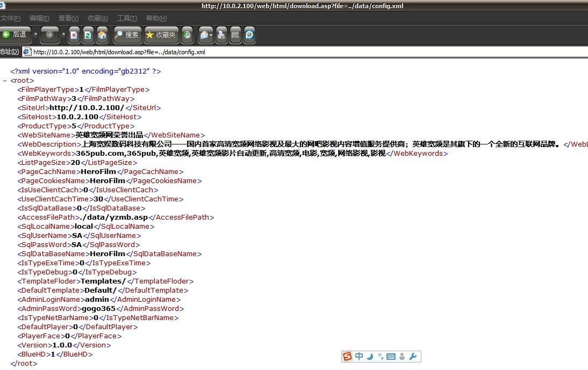Click the SqlPassWord value SA
This screenshot has height=370, width=588.
pos(76,244)
